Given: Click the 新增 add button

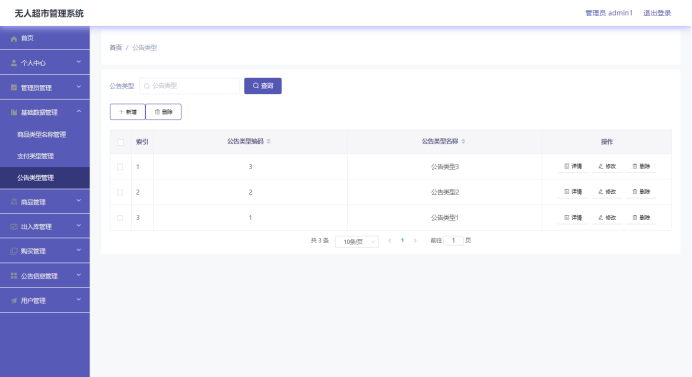Looking at the screenshot, I should [x=128, y=112].
